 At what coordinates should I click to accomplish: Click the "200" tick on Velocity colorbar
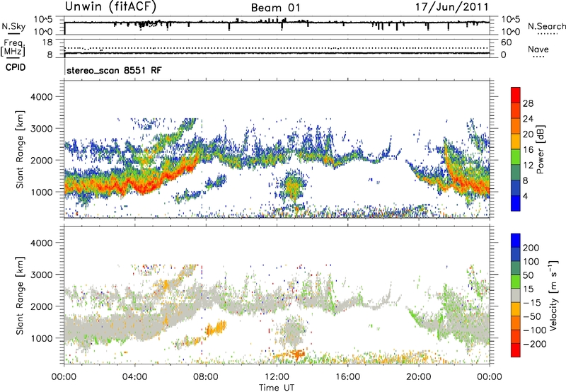531,248
